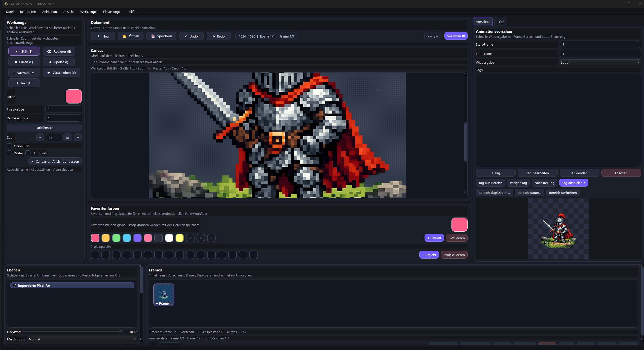Click the Undo button
Image resolution: width=644 pixels, height=350 pixels.
191,36
